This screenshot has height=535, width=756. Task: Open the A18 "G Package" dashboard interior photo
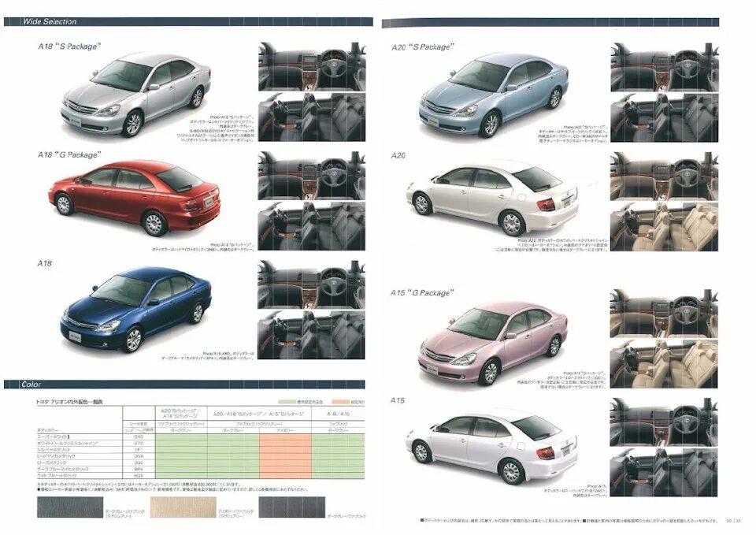[x=312, y=176]
